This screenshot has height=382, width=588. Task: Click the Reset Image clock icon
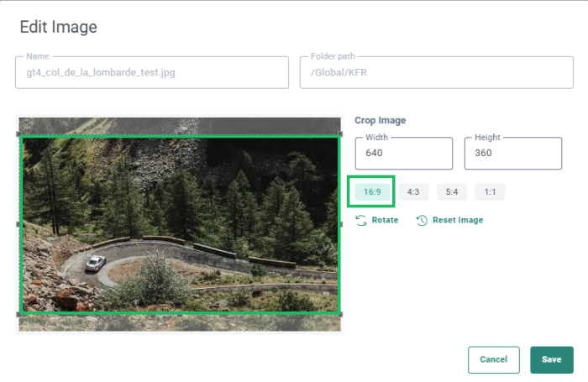(422, 220)
